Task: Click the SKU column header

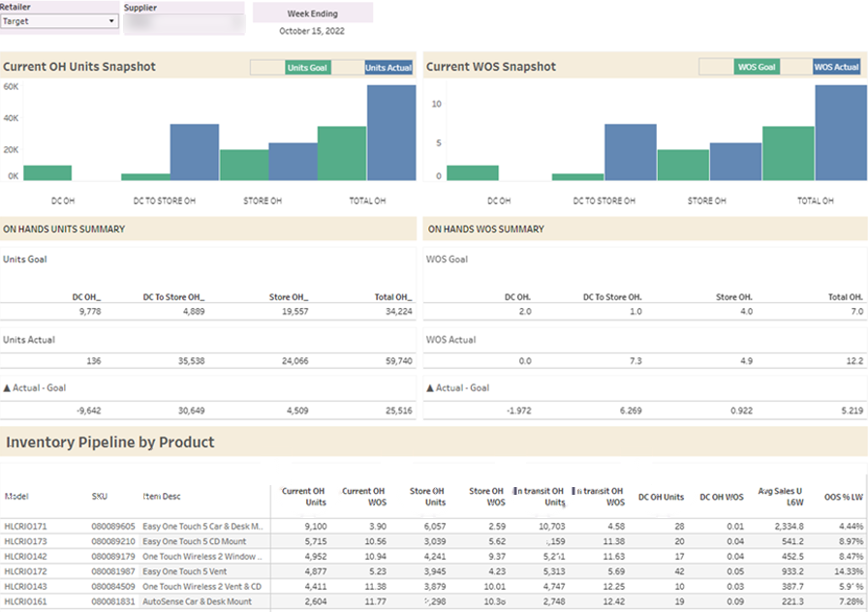Action: 100,497
